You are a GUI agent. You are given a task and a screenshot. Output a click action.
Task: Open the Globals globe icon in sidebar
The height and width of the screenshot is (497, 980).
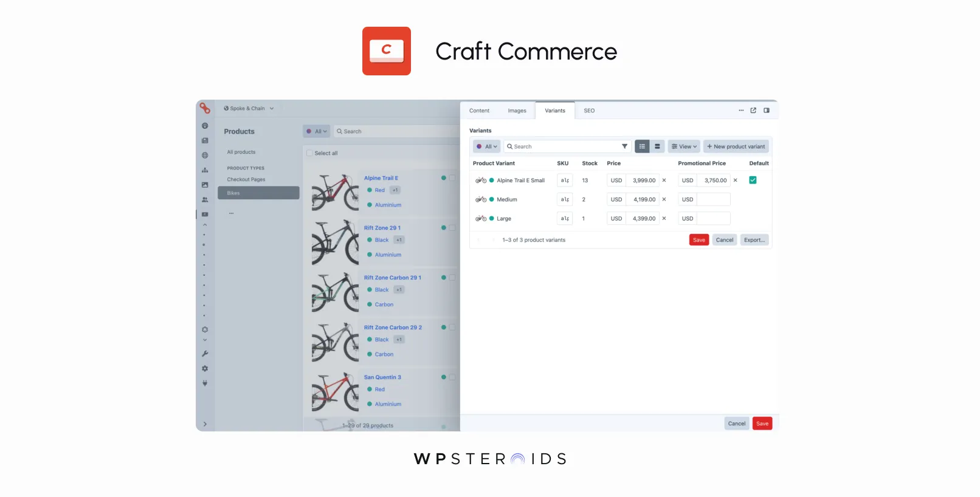(x=205, y=155)
